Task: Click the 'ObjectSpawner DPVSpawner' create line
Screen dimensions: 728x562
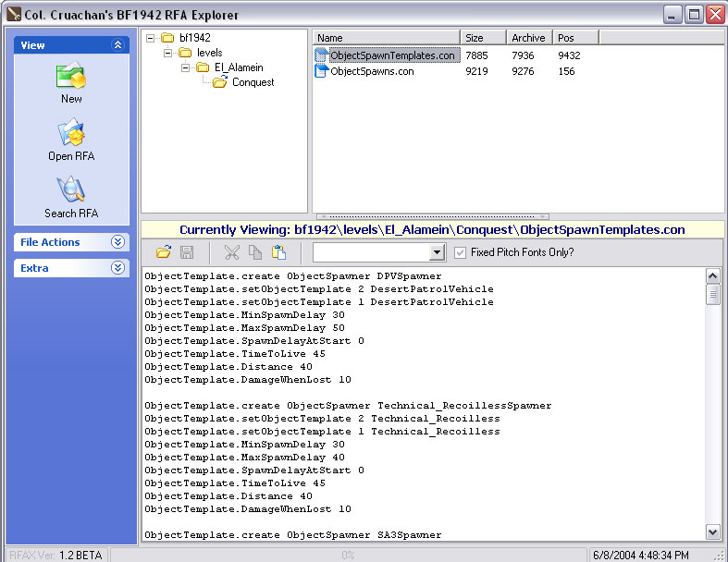Action: [293, 276]
